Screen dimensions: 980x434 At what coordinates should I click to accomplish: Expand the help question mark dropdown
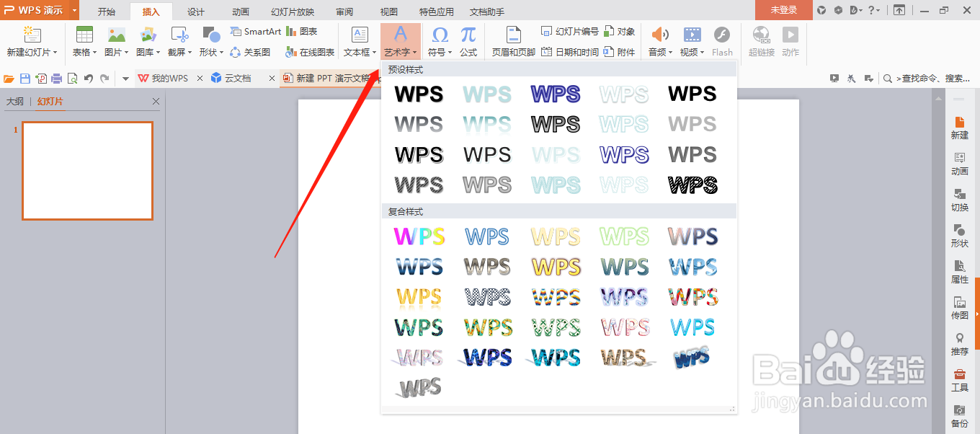coord(878,10)
